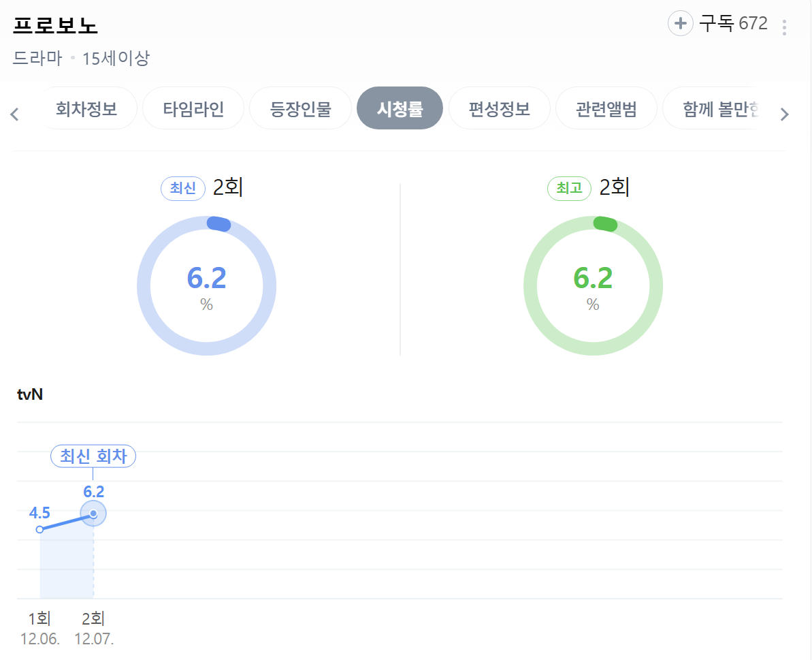Select the 4.5 episode 1 chart point
Image resolution: width=812 pixels, height=660 pixels.
click(x=39, y=529)
